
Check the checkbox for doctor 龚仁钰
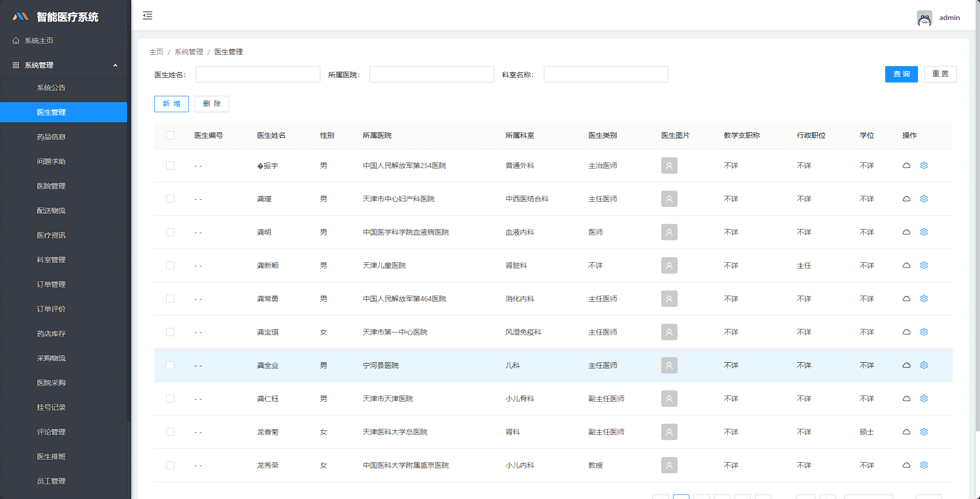tap(170, 399)
